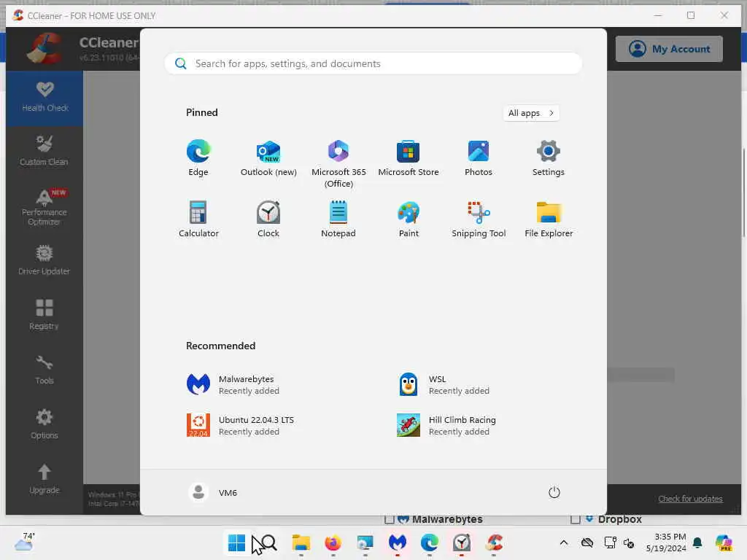Open Edge from pinned apps
The height and width of the screenshot is (560, 747).
point(198,158)
